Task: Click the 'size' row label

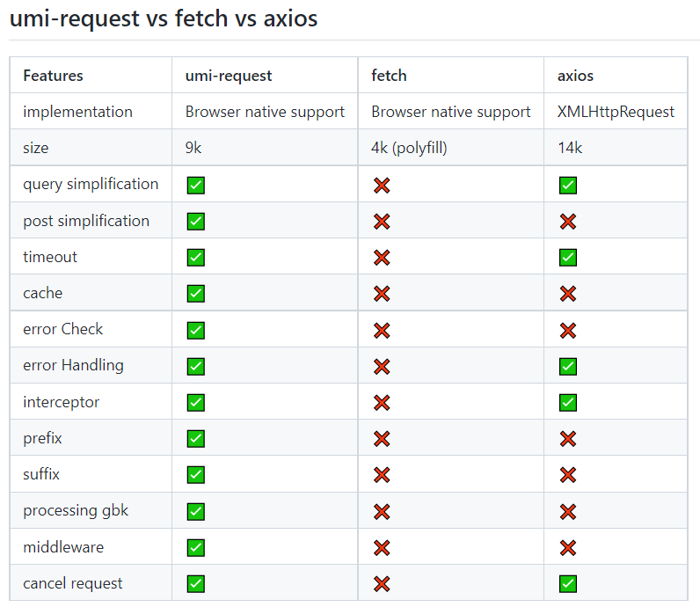Action: [x=36, y=148]
